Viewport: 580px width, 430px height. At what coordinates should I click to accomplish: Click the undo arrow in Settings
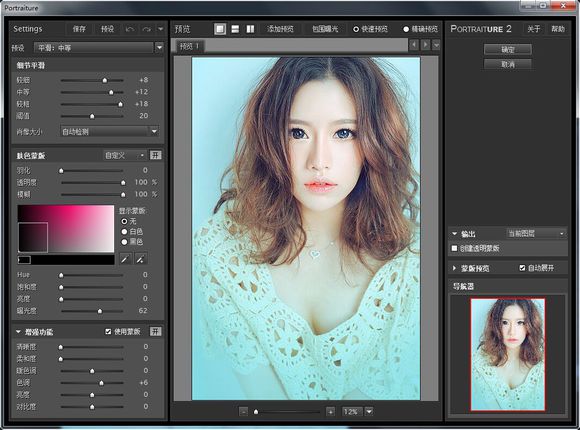[130, 29]
